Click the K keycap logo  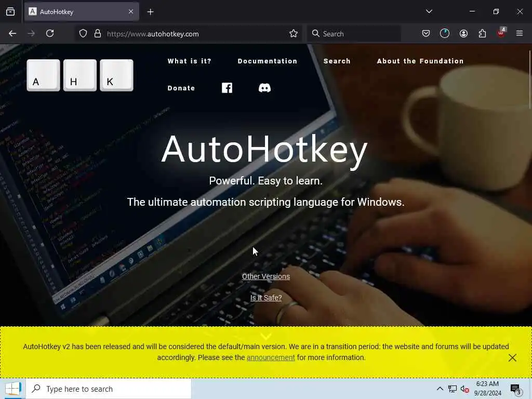117,75
